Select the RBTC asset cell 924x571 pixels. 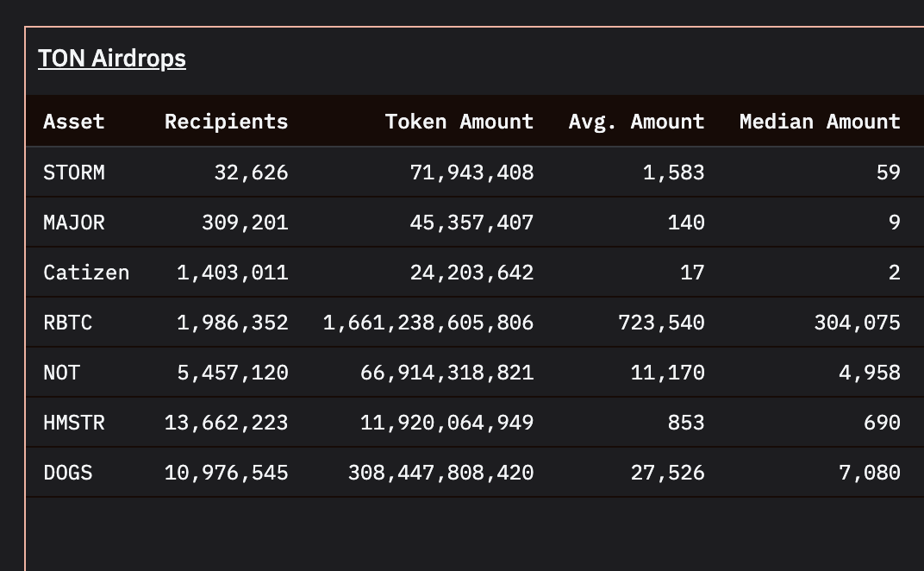[x=67, y=323]
